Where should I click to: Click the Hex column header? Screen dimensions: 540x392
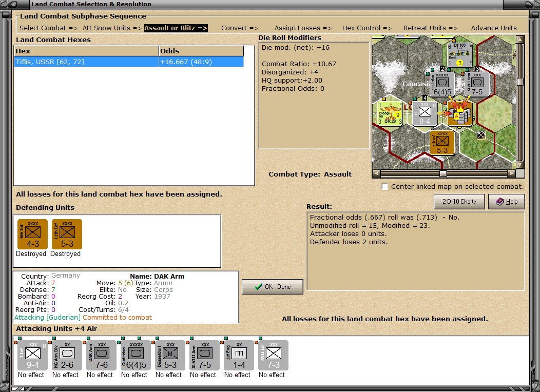pyautogui.click(x=86, y=51)
